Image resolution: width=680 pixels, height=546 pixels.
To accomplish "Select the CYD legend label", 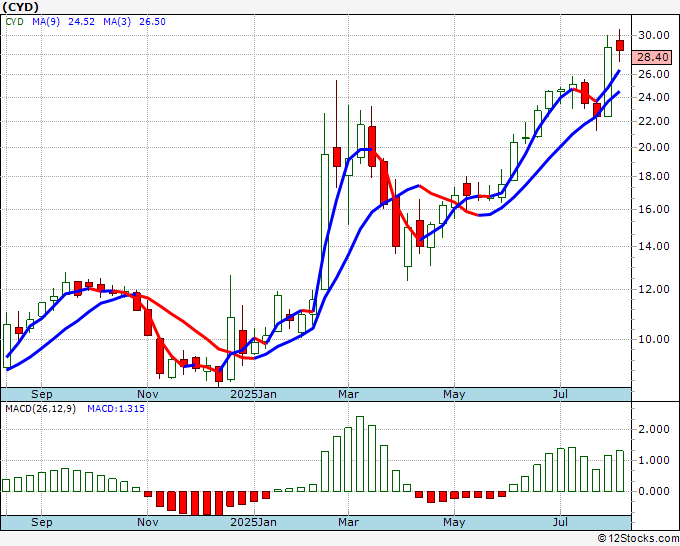I will pos(14,22).
